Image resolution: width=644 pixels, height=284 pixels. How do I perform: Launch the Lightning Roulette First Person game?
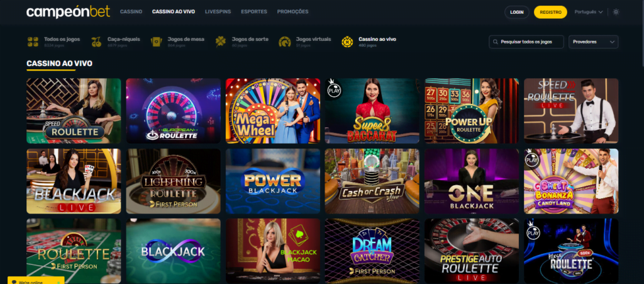click(174, 181)
